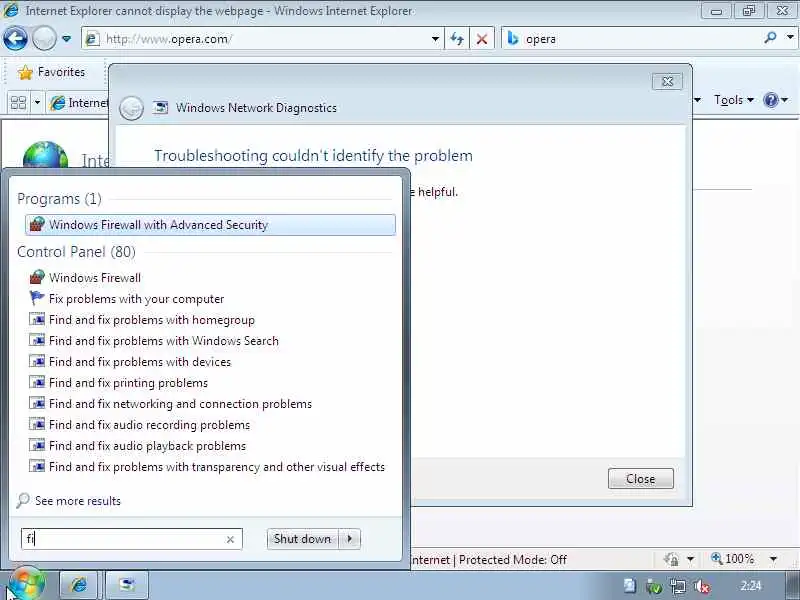Expand the Help menu dropdown arrow
This screenshot has height=600, width=800.
click(x=784, y=100)
